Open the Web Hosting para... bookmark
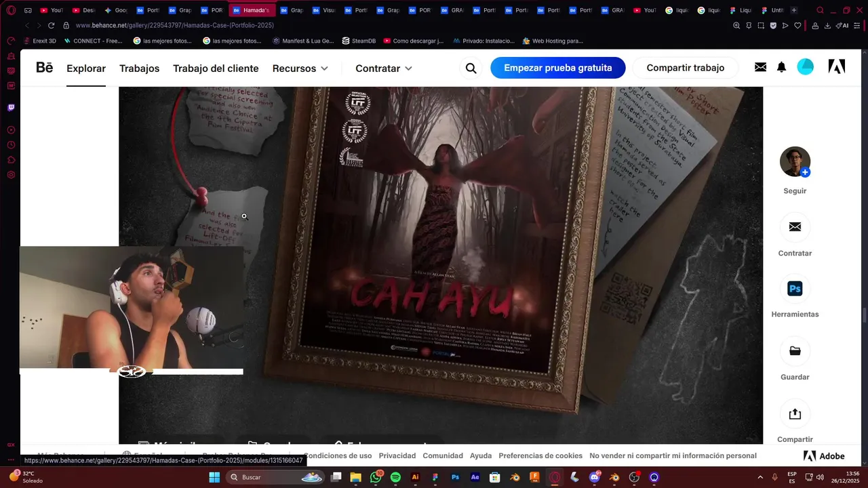Viewport: 868px width, 488px height. click(x=553, y=41)
